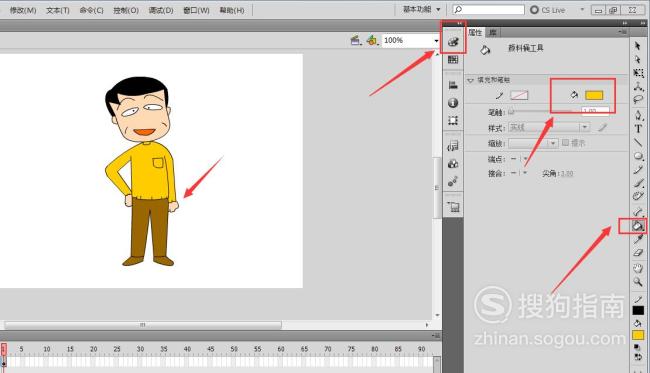Open the Transform panel icon in dock
This screenshot has height=373, width=650.
tap(453, 121)
